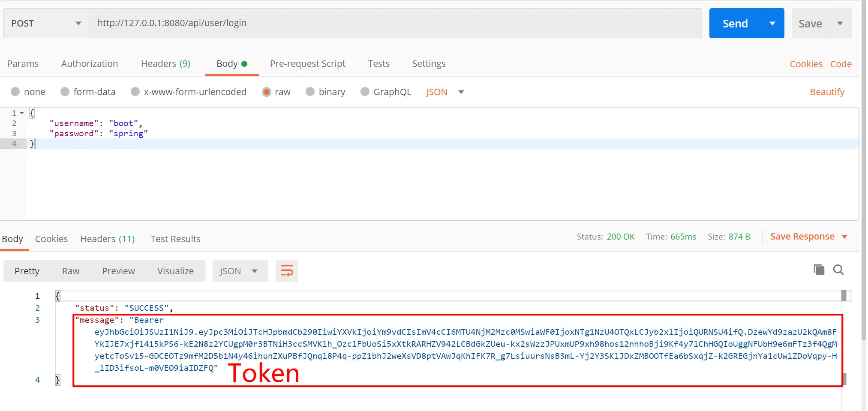
Task: Copy the response body to clipboard
Action: (x=819, y=270)
